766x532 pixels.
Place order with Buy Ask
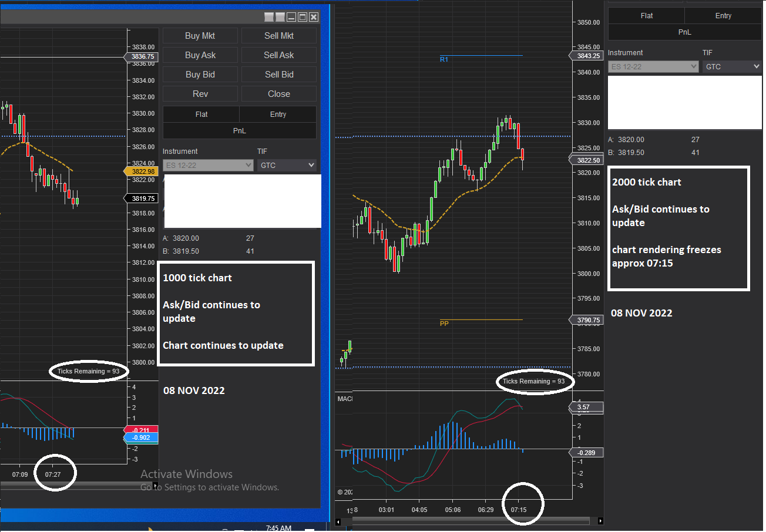click(x=200, y=55)
